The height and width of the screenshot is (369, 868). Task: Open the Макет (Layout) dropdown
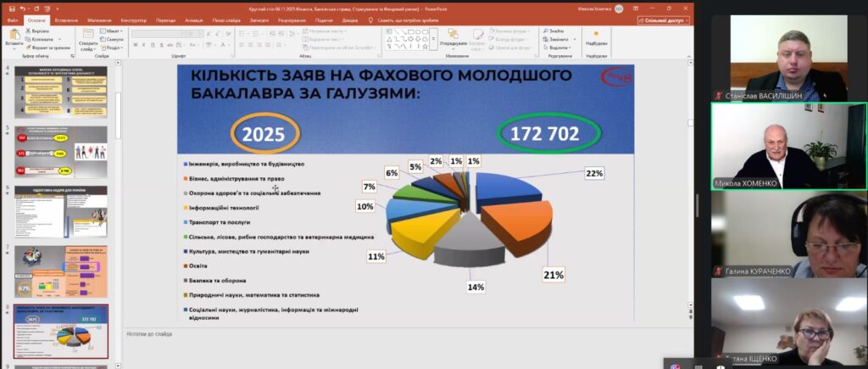(113, 31)
